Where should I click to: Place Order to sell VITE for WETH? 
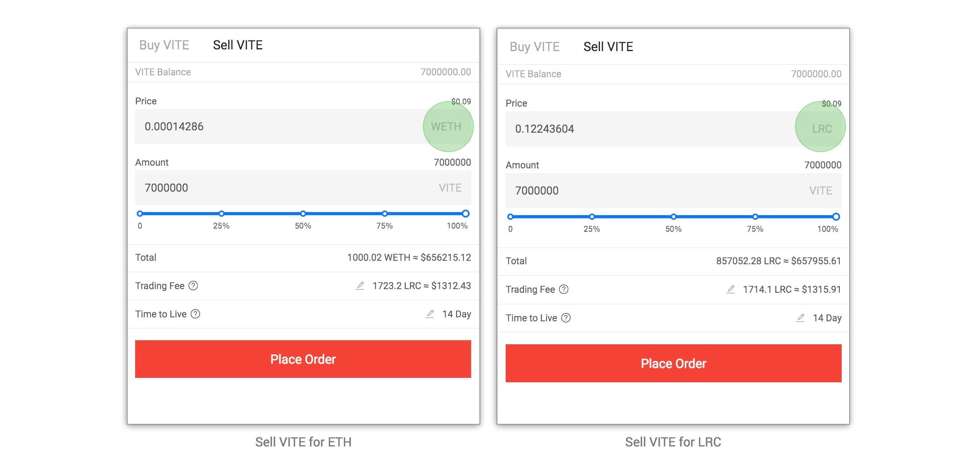pos(303,359)
